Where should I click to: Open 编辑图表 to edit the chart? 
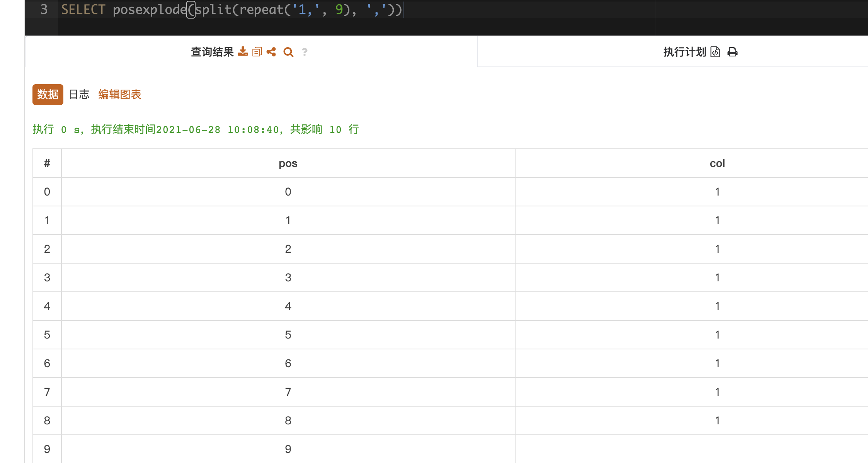point(119,94)
